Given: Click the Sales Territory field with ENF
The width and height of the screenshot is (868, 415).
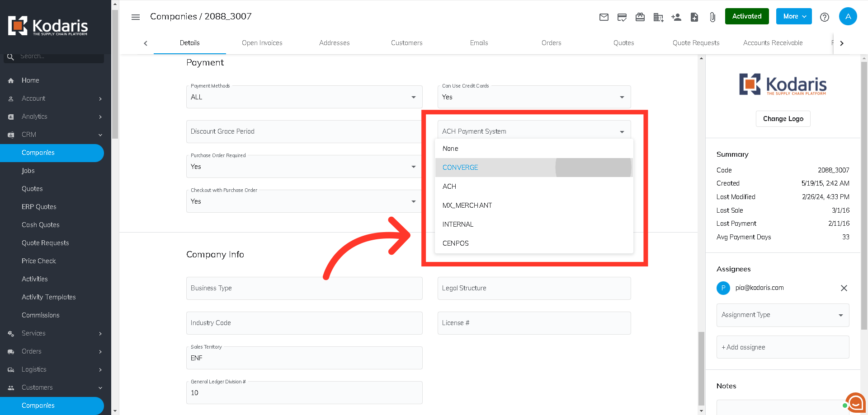Looking at the screenshot, I should click(304, 358).
